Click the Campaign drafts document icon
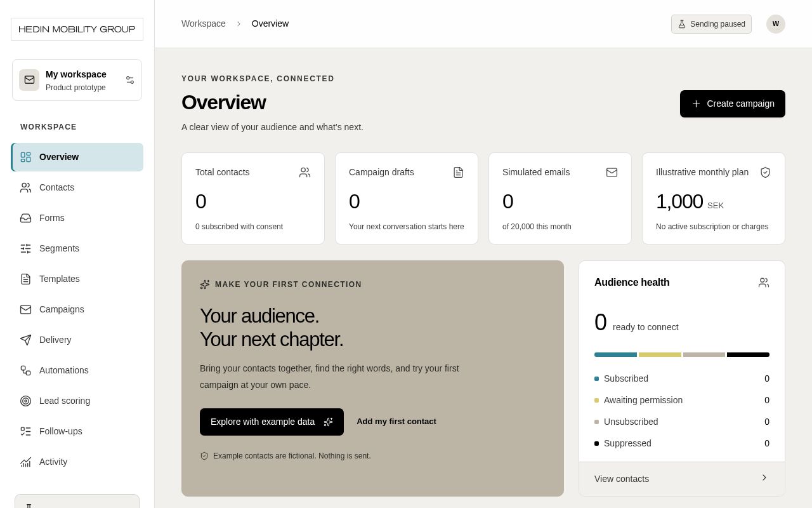The image size is (812, 508). pos(459,172)
